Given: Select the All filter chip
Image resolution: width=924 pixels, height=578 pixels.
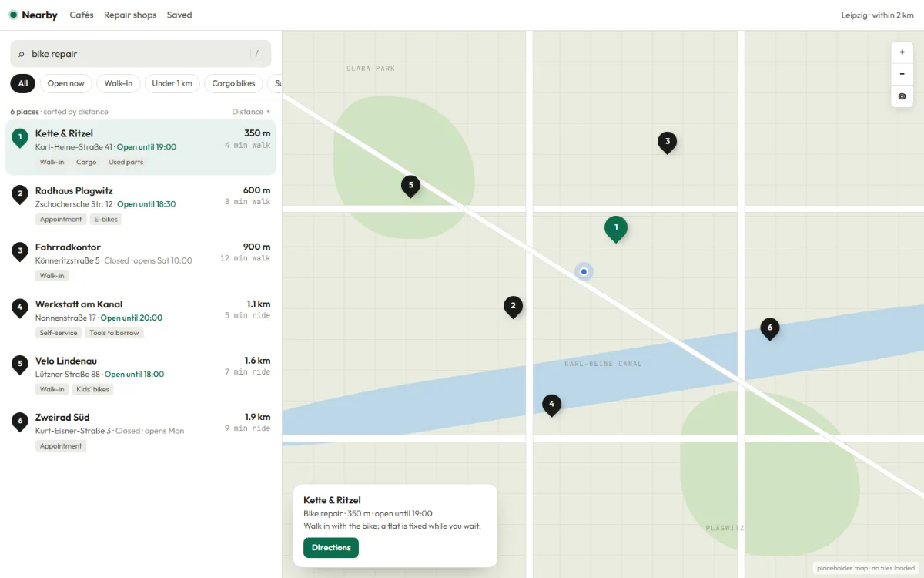Looking at the screenshot, I should (23, 83).
